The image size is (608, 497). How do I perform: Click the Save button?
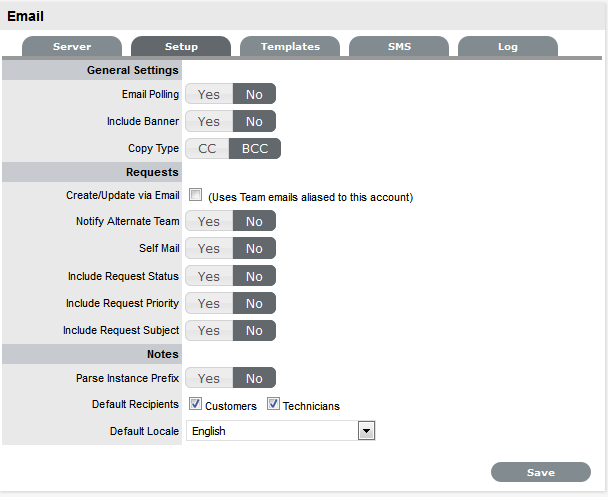pyautogui.click(x=541, y=472)
